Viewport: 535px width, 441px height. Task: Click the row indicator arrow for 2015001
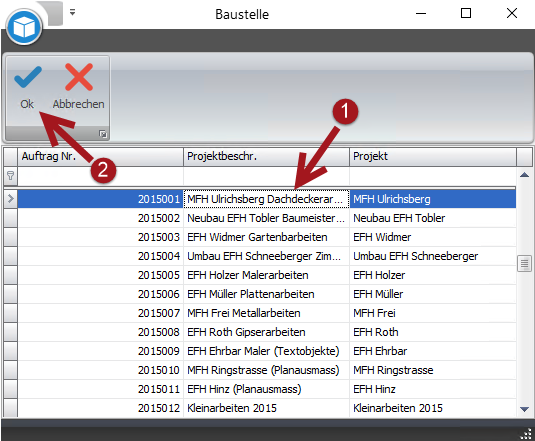click(11, 199)
